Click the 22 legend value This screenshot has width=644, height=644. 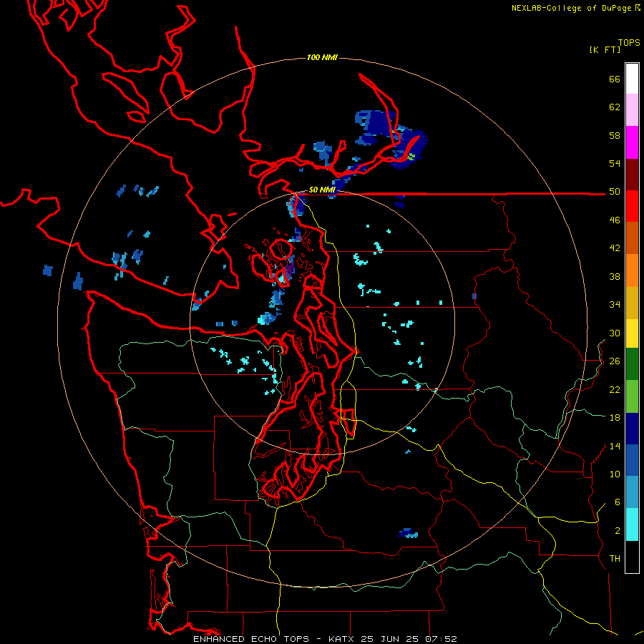point(615,389)
